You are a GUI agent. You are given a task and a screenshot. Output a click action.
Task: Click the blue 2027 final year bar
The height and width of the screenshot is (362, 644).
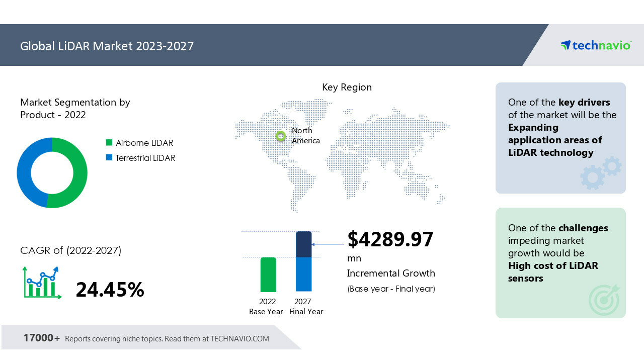(x=304, y=274)
